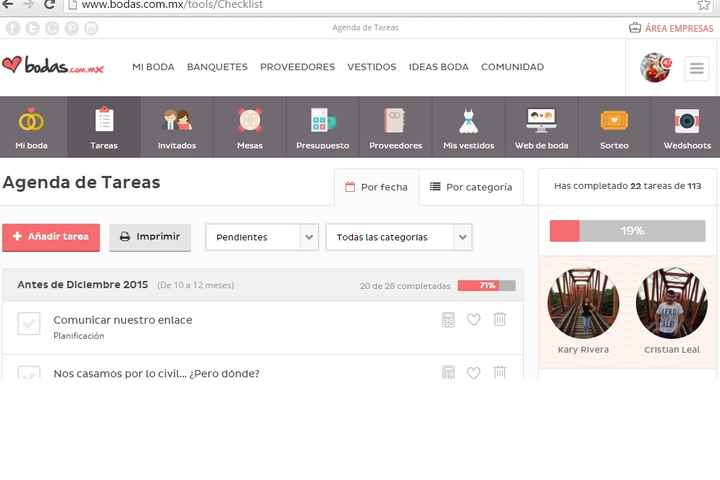Click the 19% overall progress bar
Image resolution: width=720 pixels, height=480 pixels.
tap(628, 231)
